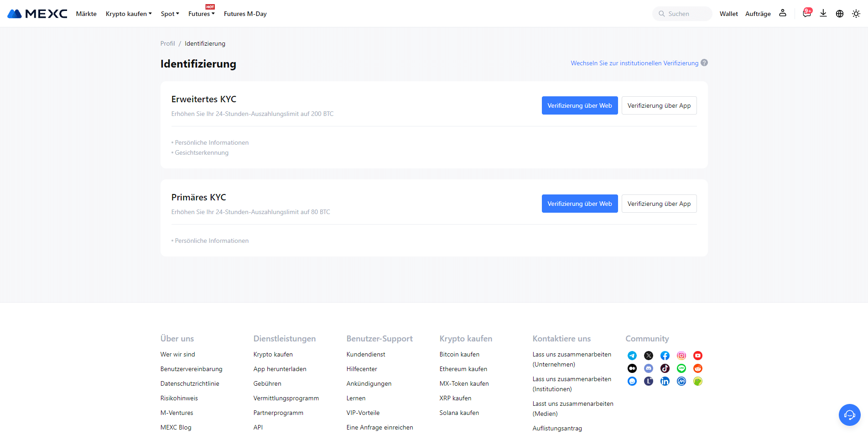
Task: Open the Telegram community icon
Action: point(632,356)
